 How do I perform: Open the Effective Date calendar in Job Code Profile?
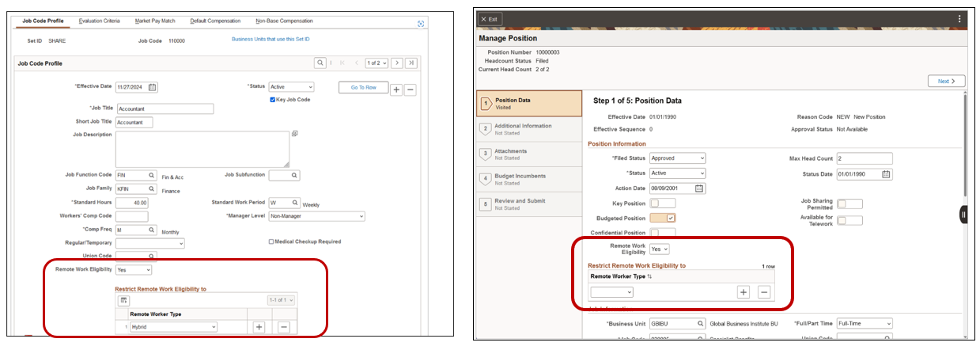pyautogui.click(x=153, y=87)
